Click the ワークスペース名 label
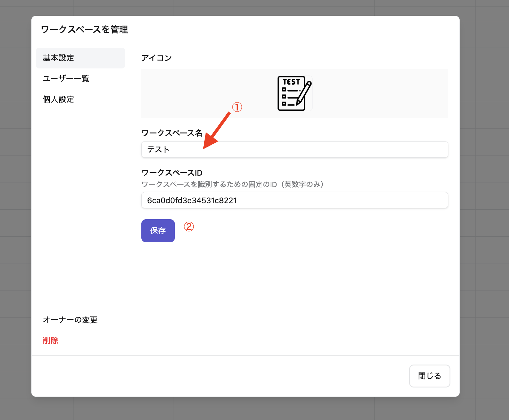Viewport: 509px width, 420px height. (172, 133)
